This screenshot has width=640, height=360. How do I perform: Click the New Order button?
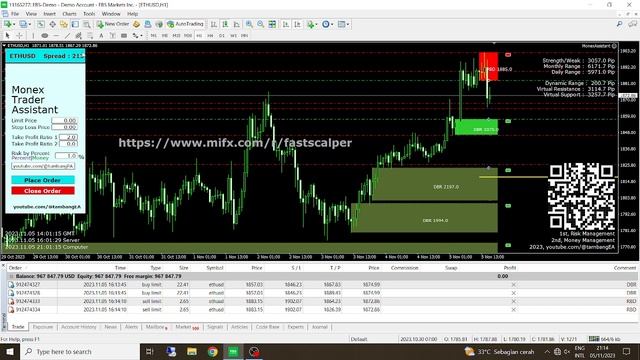pos(113,24)
